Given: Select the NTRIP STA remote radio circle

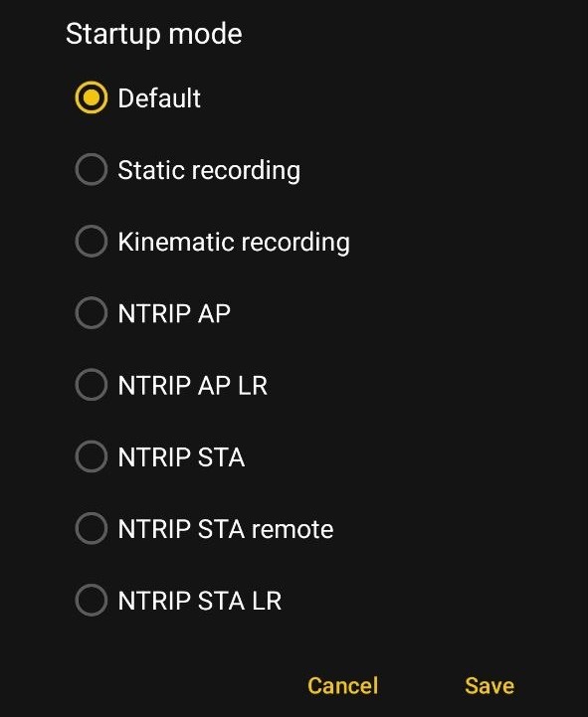Looking at the screenshot, I should pos(92,529).
